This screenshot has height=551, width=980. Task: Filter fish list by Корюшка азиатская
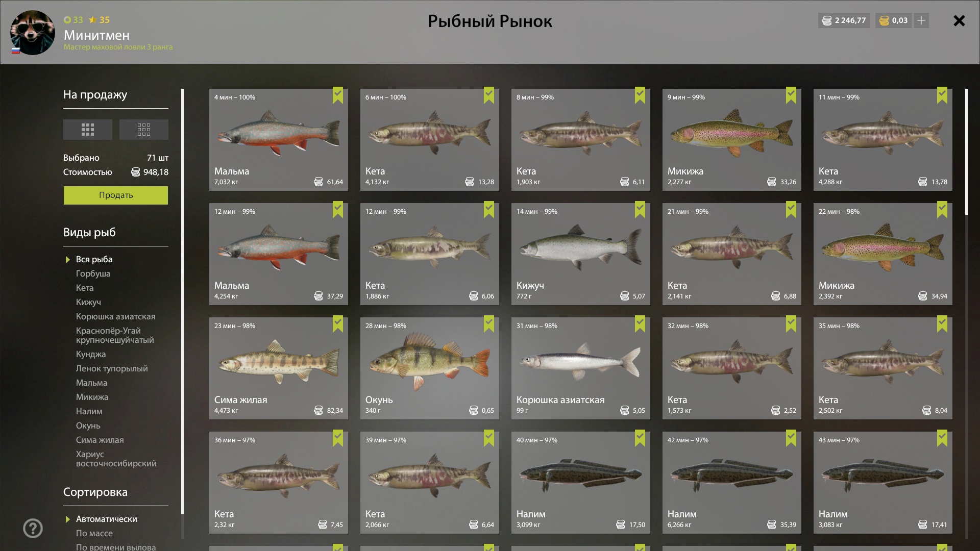click(x=116, y=316)
